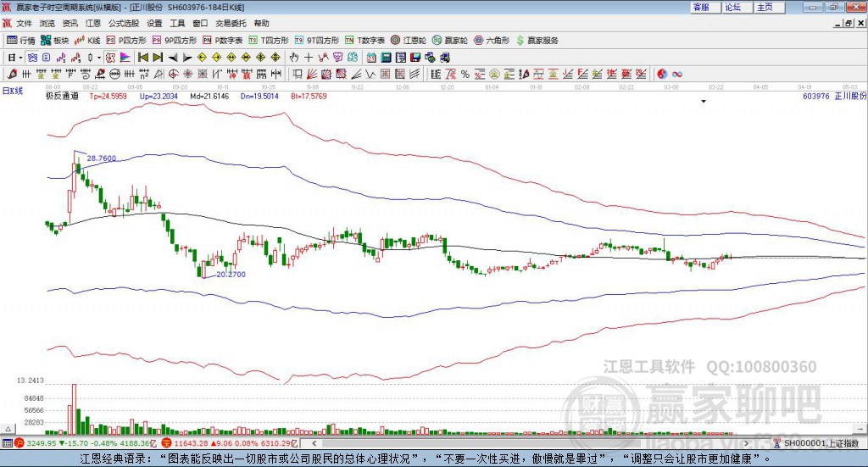Screen dimensions: 868x467
Task: Expand panel with bottom-left up-triangle button
Action: [8, 429]
